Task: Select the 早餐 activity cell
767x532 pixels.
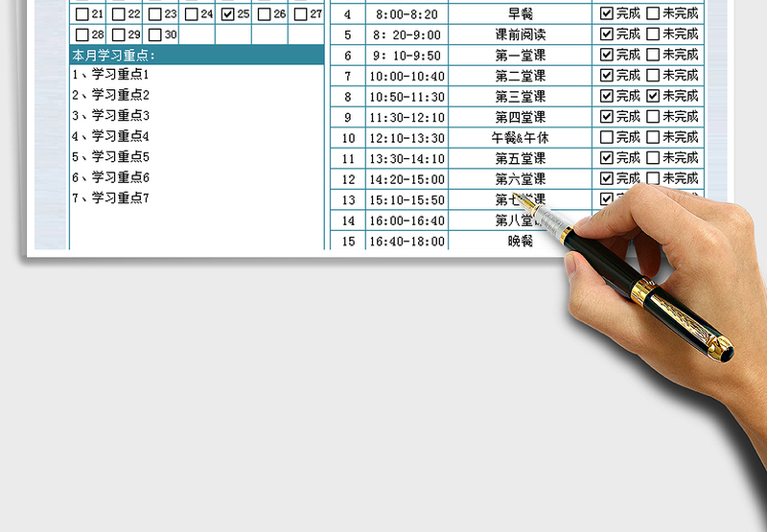Action: [520, 14]
